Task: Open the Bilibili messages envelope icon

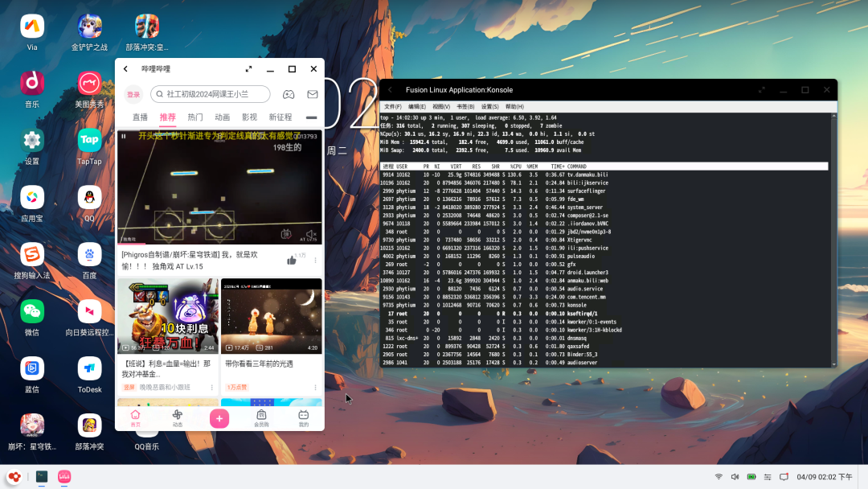Action: coord(312,94)
